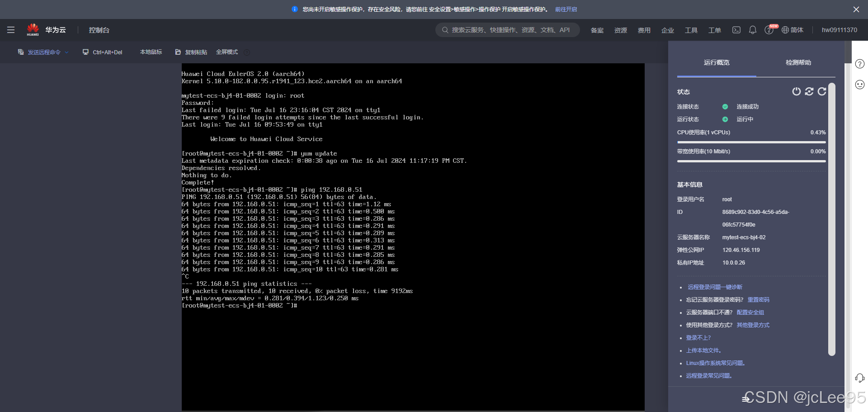
Task: Open the CloudShell terminal icon
Action: [x=736, y=30]
